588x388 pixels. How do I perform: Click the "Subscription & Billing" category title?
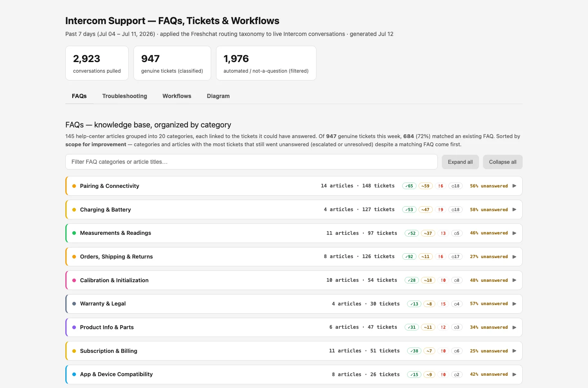[109, 351]
